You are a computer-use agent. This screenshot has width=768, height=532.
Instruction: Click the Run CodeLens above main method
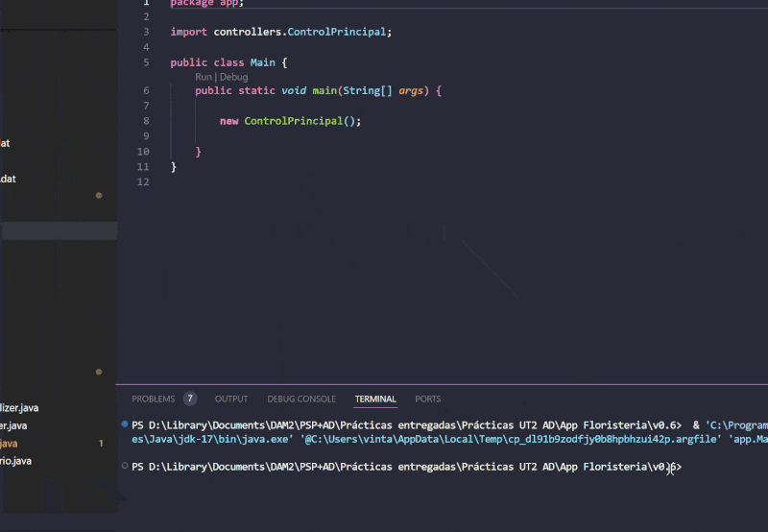[x=204, y=77]
